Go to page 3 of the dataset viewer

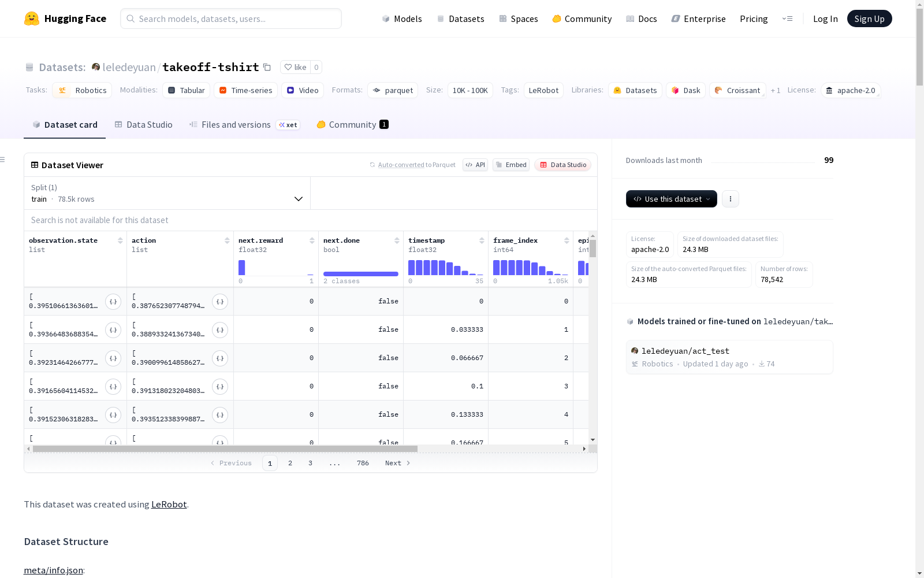[310, 463]
